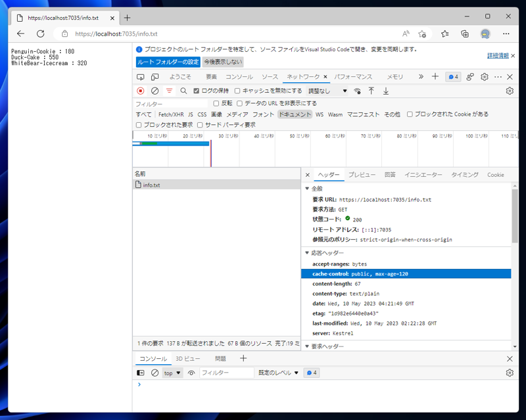Click 今後表示しない button
The image size is (526, 420).
click(x=223, y=62)
